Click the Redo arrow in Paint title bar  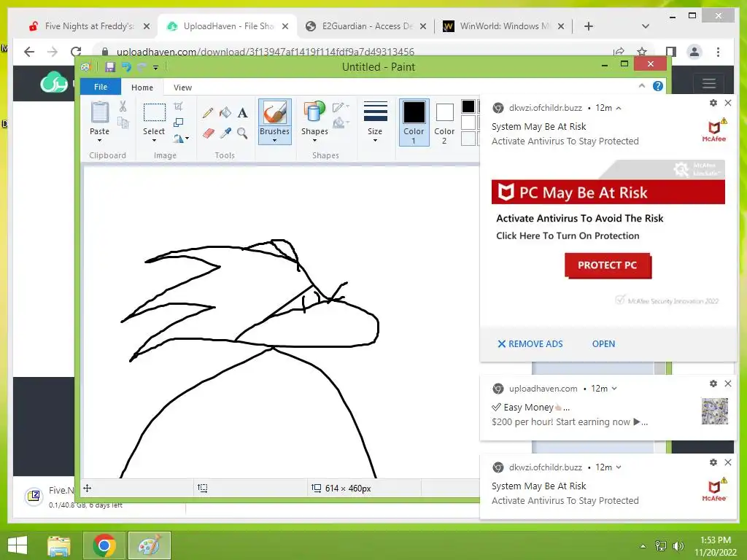coord(142,67)
